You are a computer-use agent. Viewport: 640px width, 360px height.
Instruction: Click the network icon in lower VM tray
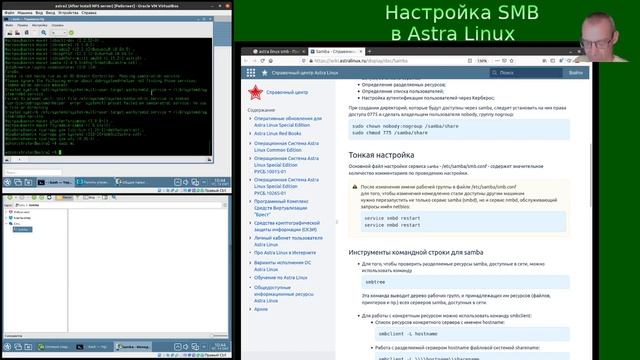coord(195,347)
